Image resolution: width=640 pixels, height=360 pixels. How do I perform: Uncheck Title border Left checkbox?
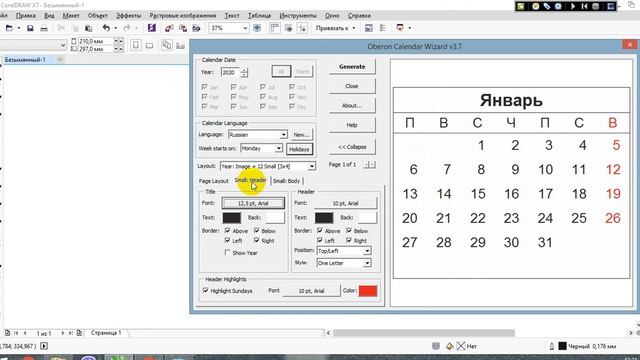(228, 240)
